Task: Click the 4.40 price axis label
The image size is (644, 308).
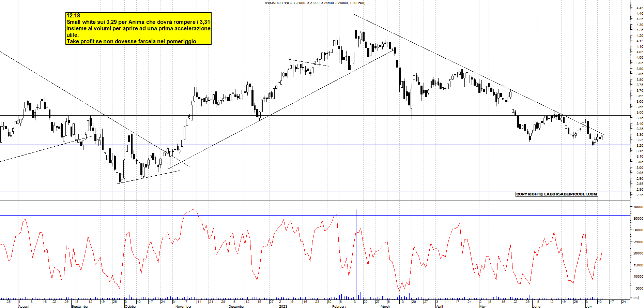Action: (639, 13)
